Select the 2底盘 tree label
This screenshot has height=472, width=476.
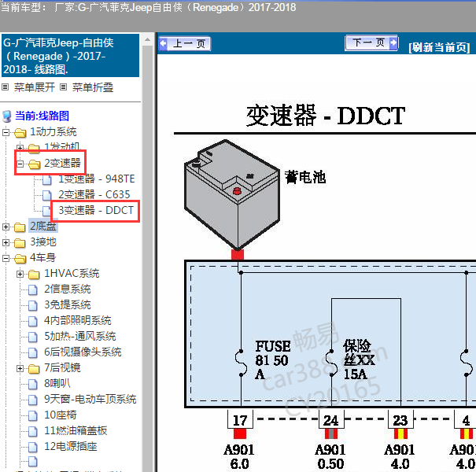pyautogui.click(x=43, y=226)
